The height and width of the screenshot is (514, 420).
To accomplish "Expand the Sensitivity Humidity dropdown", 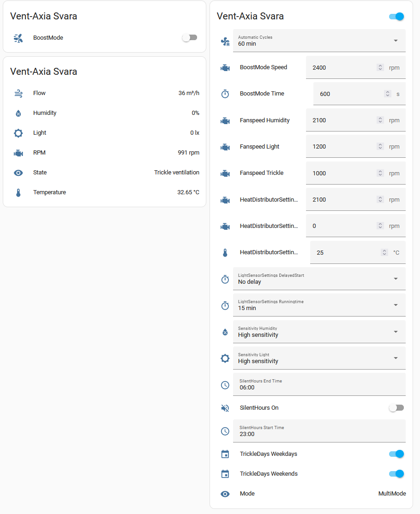I will (318, 332).
